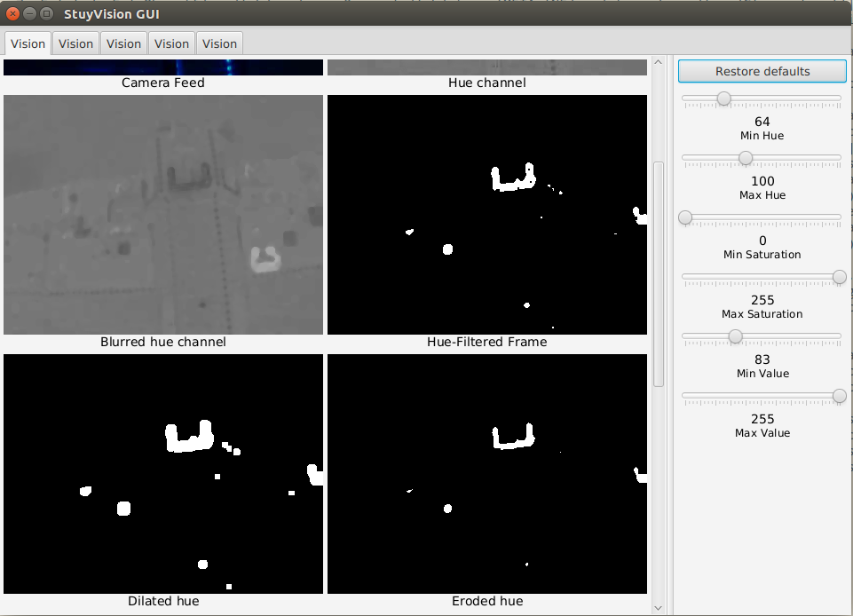Open the third Vision tab
The image size is (853, 616).
(123, 43)
